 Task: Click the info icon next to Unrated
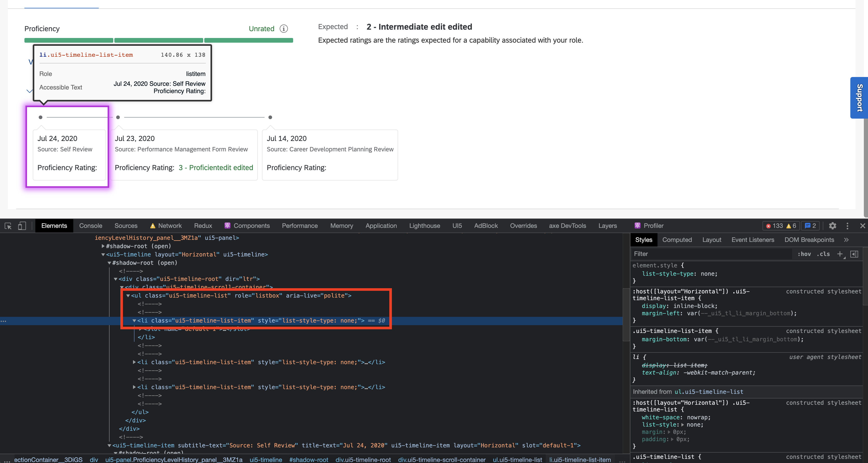click(x=284, y=29)
